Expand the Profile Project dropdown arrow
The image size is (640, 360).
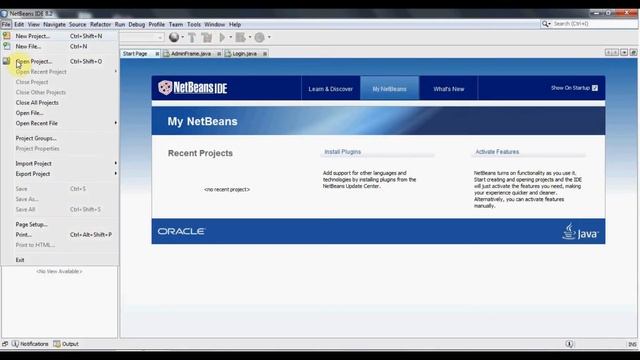269,37
